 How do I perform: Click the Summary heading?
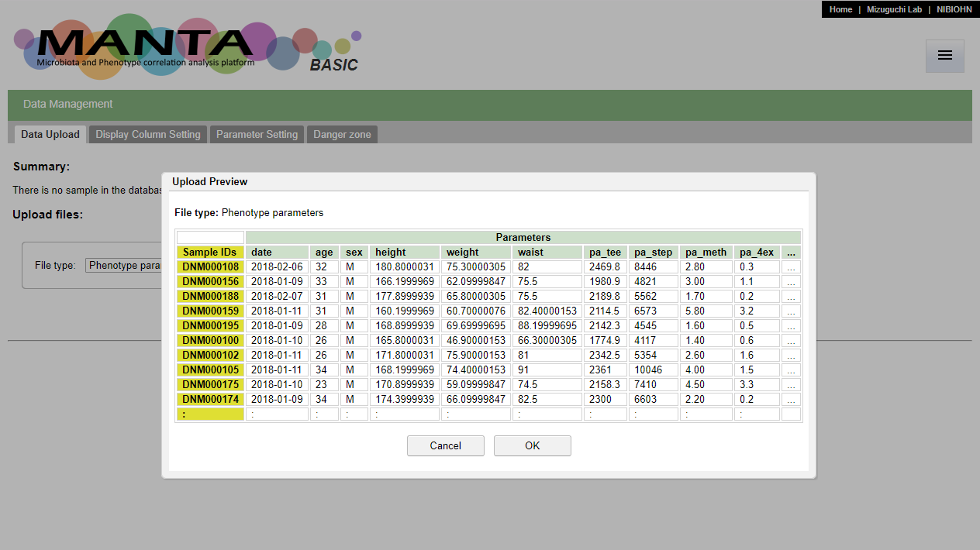[41, 167]
